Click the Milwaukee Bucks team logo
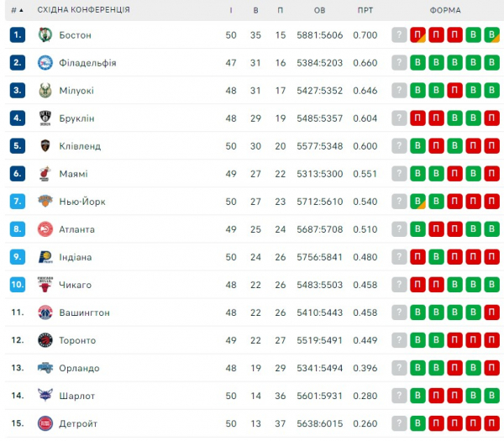This screenshot has height=441, width=504. 45,91
